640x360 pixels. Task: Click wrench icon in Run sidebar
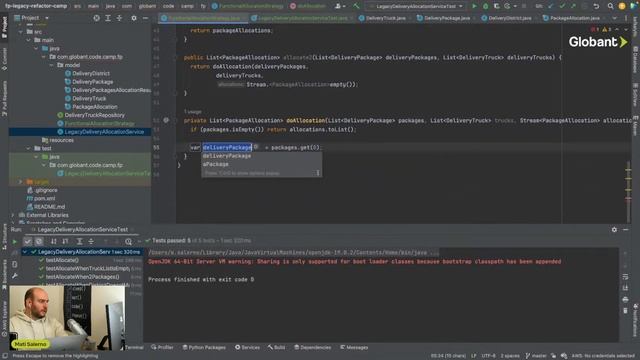pyautogui.click(x=15, y=276)
